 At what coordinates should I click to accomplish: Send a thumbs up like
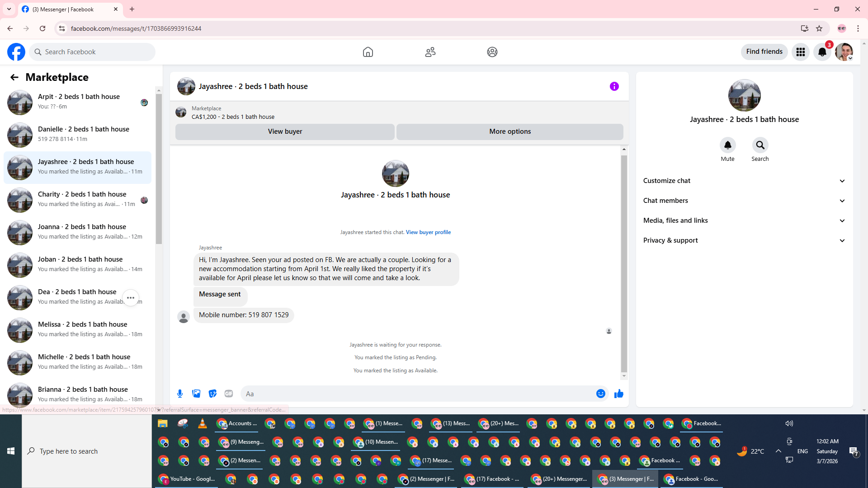[x=618, y=394]
